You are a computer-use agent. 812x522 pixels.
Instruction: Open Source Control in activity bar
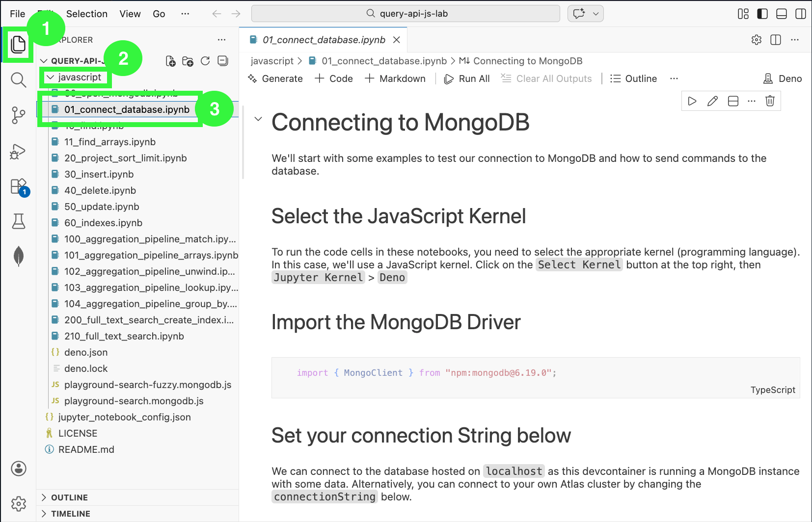18,115
